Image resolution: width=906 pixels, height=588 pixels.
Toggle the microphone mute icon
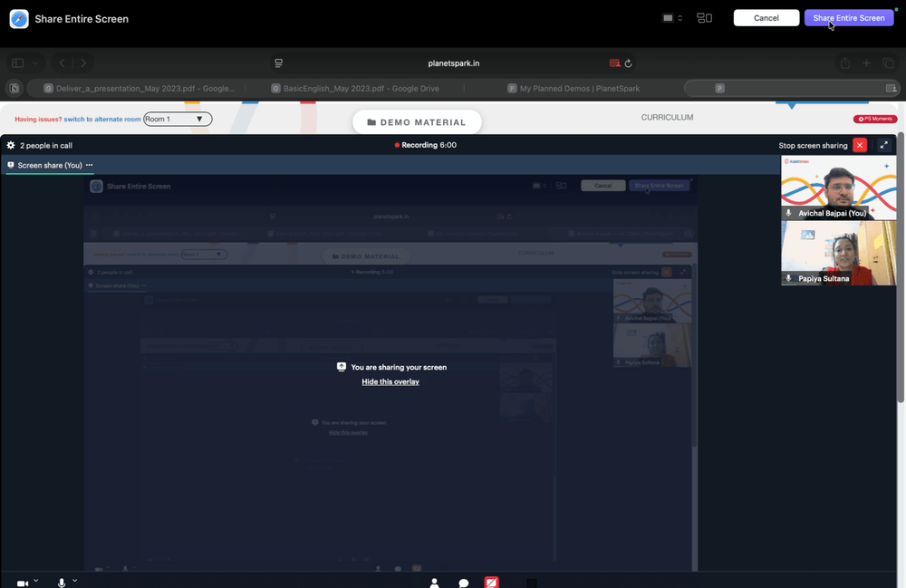pyautogui.click(x=62, y=583)
